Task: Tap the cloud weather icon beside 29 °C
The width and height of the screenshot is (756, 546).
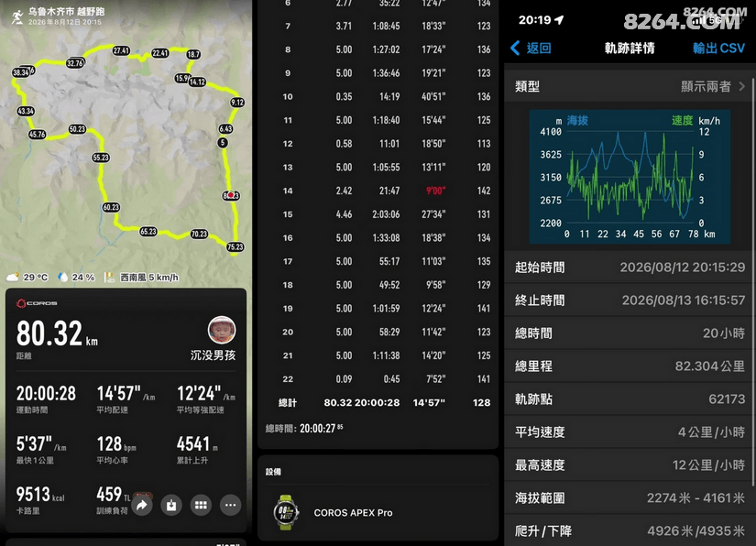Action: click(x=13, y=277)
